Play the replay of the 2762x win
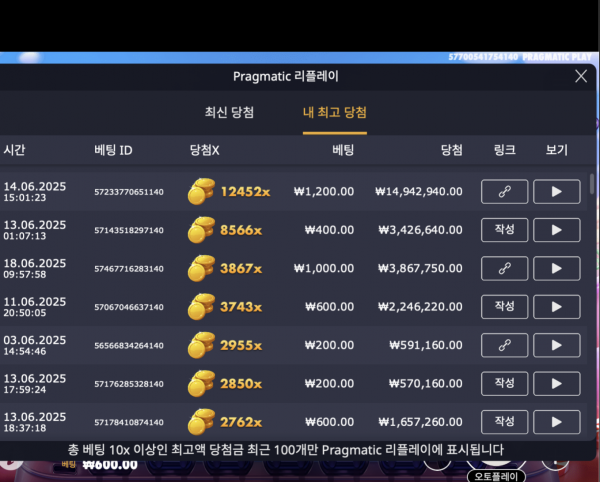The image size is (600, 482). point(557,422)
